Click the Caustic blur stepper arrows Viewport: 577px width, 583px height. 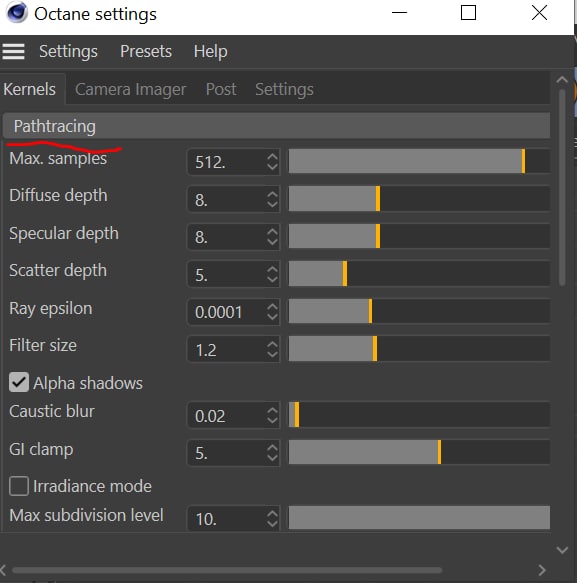coord(272,415)
